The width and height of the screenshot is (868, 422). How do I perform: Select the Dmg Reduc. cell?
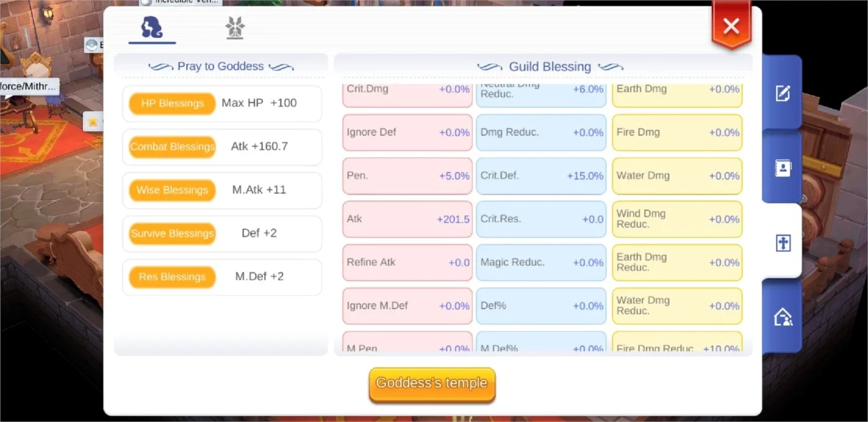541,133
